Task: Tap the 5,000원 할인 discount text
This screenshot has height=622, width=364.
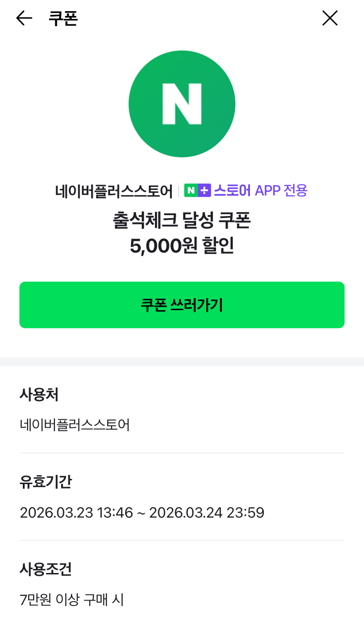Action: pyautogui.click(x=182, y=247)
